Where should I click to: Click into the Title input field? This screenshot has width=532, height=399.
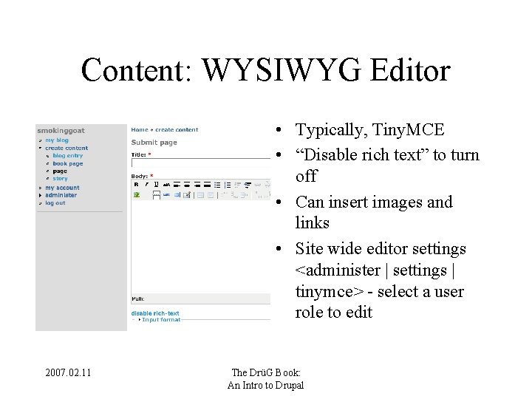(201, 163)
